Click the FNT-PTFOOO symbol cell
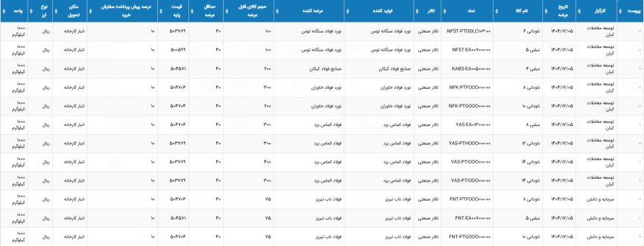The height and width of the screenshot is (246, 644). [x=470, y=200]
